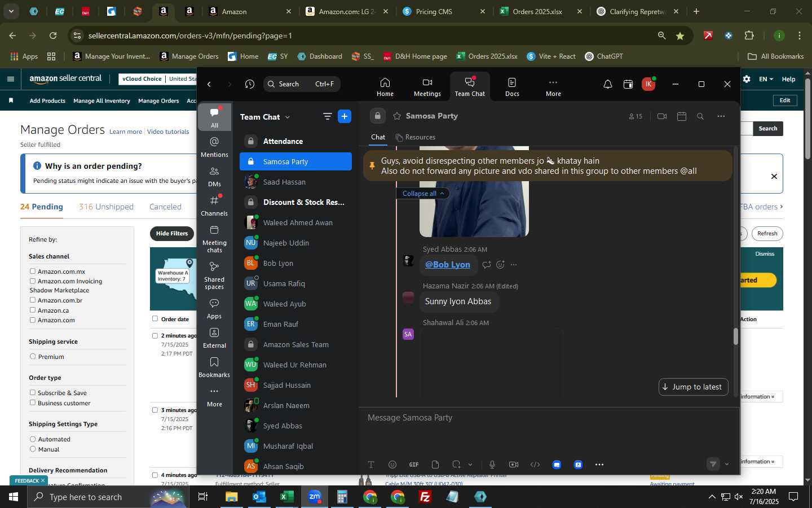Open Meeting chats in sidebar
The width and height of the screenshot is (812, 508).
tap(214, 239)
